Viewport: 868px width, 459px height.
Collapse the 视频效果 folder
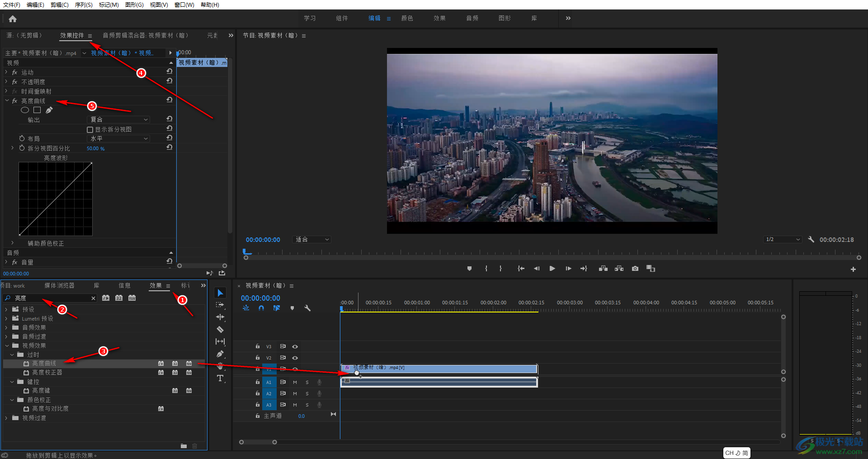(6, 345)
